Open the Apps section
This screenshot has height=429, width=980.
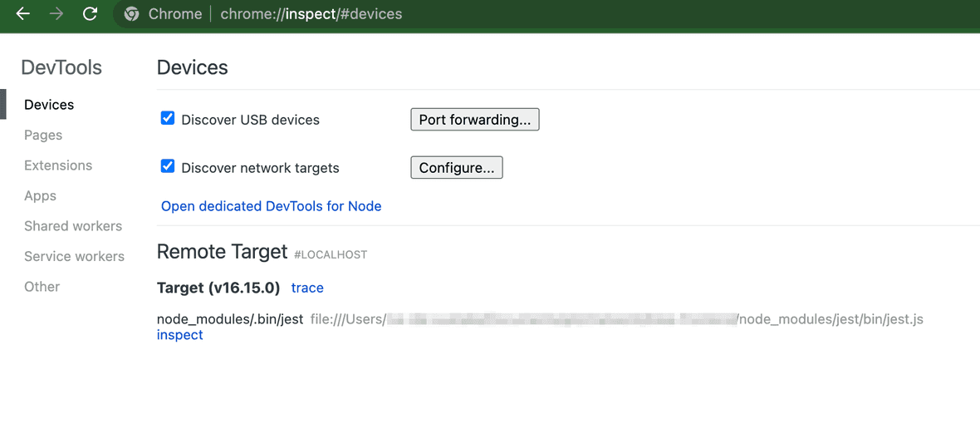tap(40, 195)
